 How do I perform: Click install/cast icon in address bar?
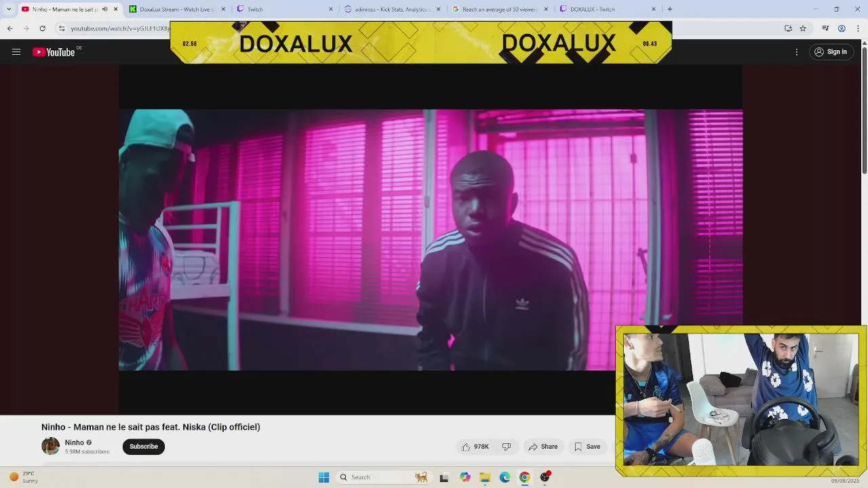coord(788,28)
